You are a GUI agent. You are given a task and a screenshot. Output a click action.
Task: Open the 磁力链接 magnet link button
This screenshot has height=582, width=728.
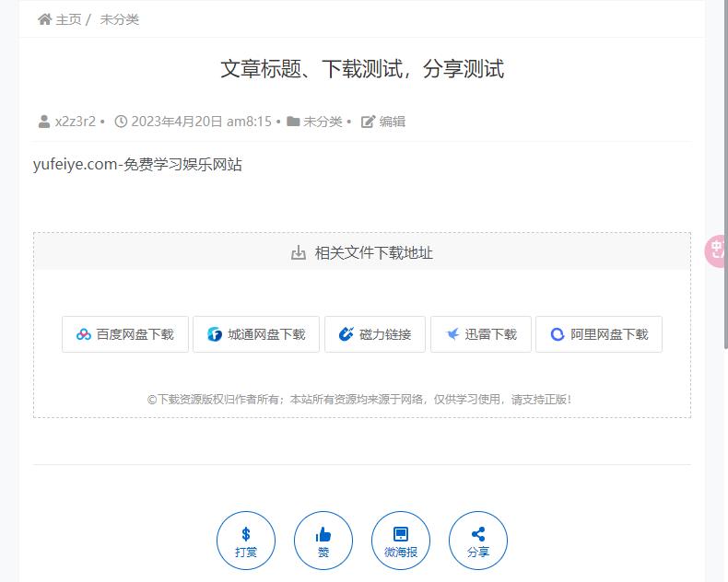click(x=375, y=334)
